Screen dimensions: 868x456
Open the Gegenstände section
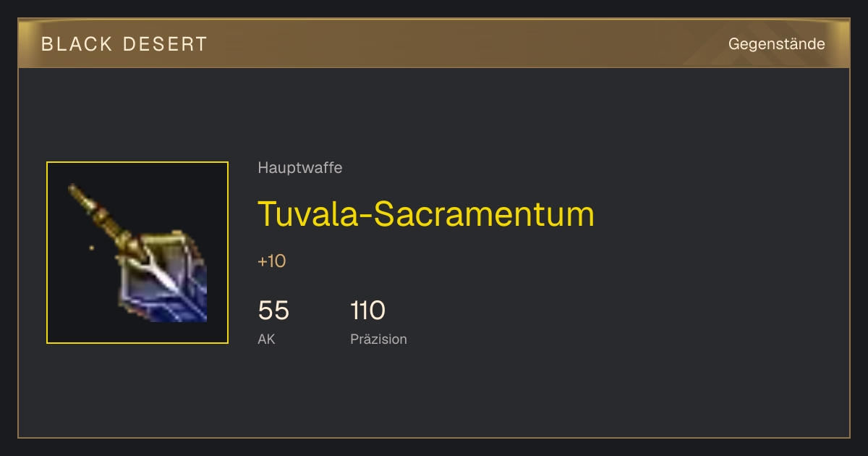pos(777,44)
